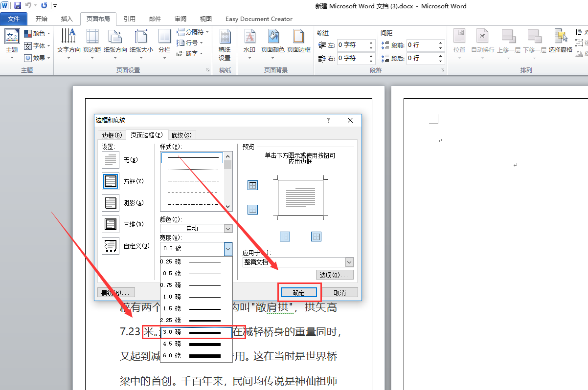Click the 文字方向 text direction icon
Image resolution: width=588 pixels, height=390 pixels.
click(x=68, y=36)
